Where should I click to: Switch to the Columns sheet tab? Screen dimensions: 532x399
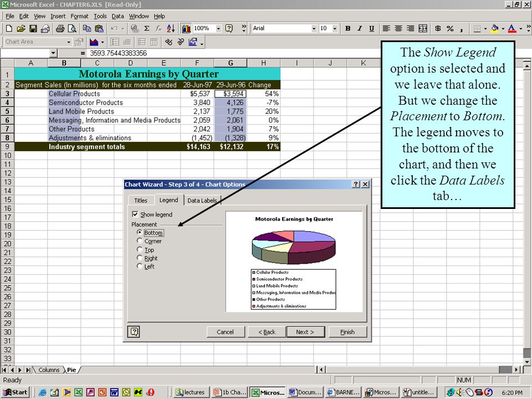[x=49, y=370]
